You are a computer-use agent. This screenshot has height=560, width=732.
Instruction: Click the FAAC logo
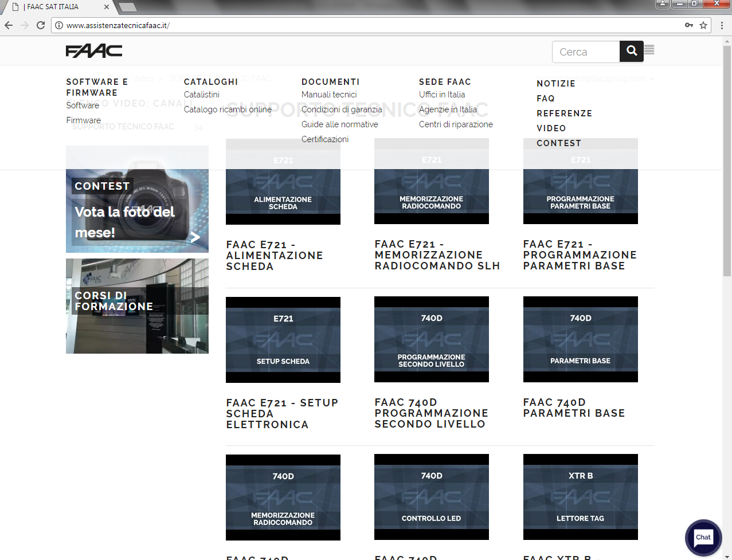point(94,51)
